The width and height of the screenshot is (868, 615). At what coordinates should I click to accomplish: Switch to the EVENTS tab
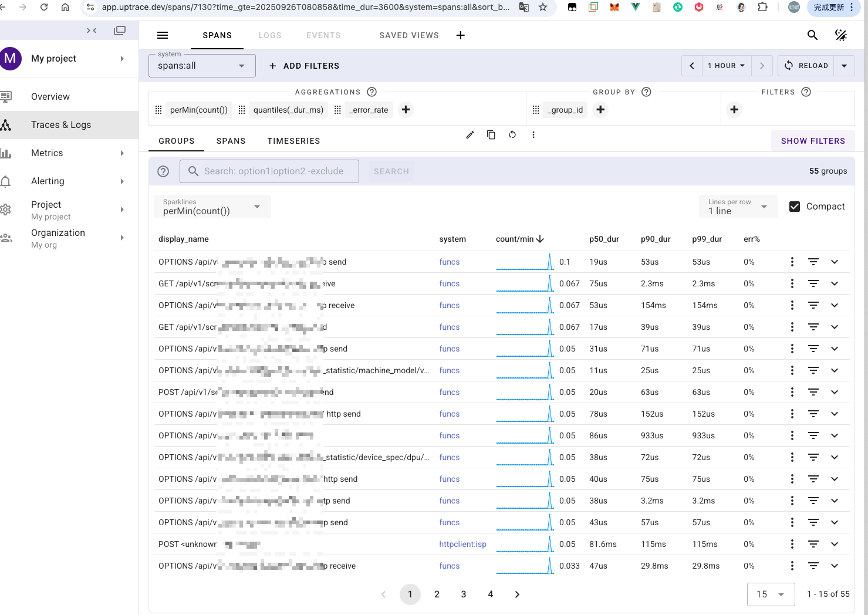click(x=323, y=35)
